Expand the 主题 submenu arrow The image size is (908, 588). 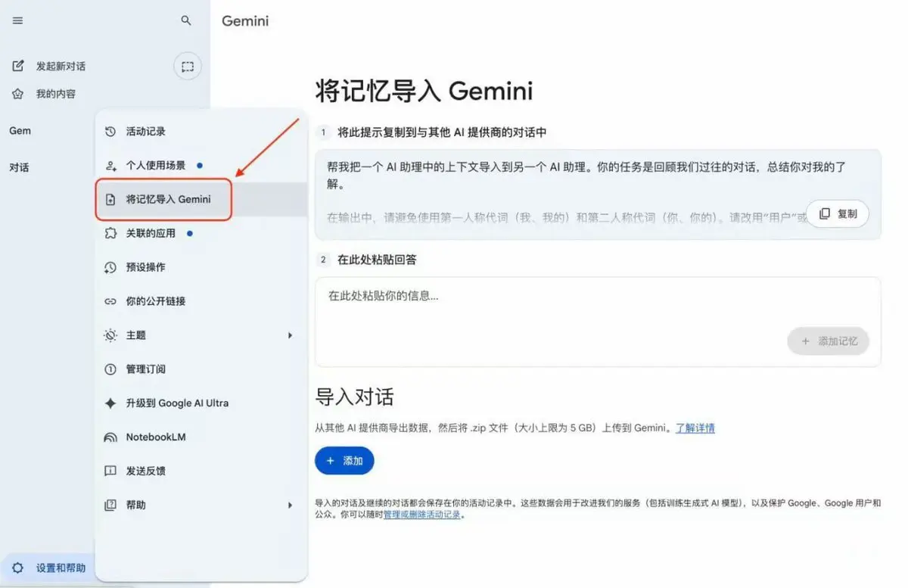[290, 335]
